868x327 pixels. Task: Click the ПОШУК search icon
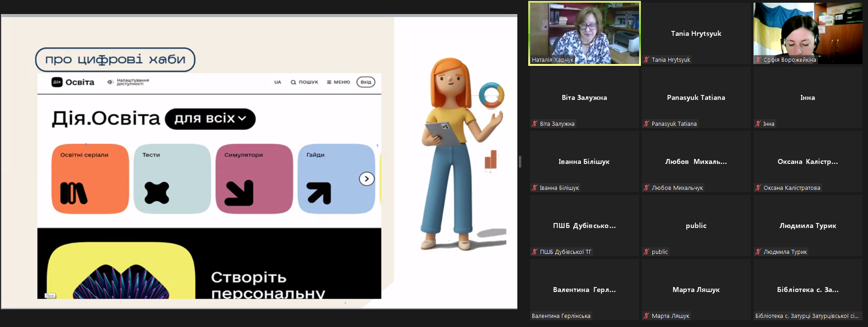tap(293, 82)
